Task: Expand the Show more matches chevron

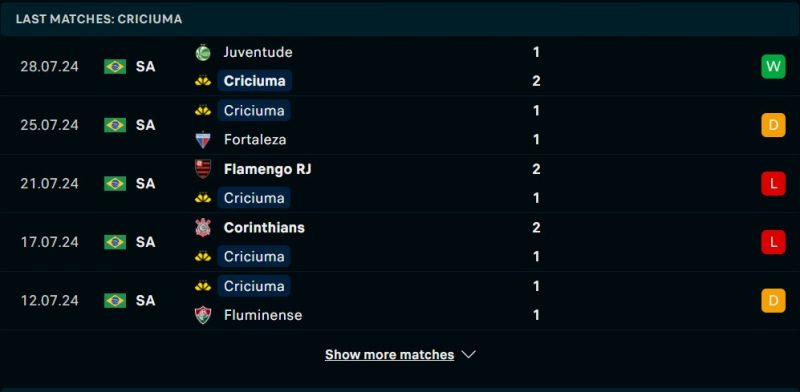Action: tap(468, 354)
